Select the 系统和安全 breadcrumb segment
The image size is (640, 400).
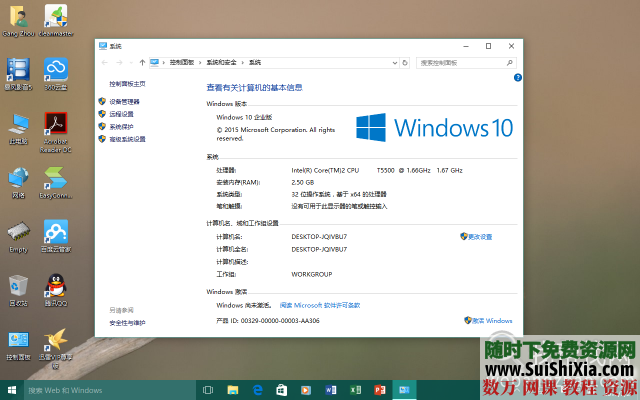click(221, 62)
